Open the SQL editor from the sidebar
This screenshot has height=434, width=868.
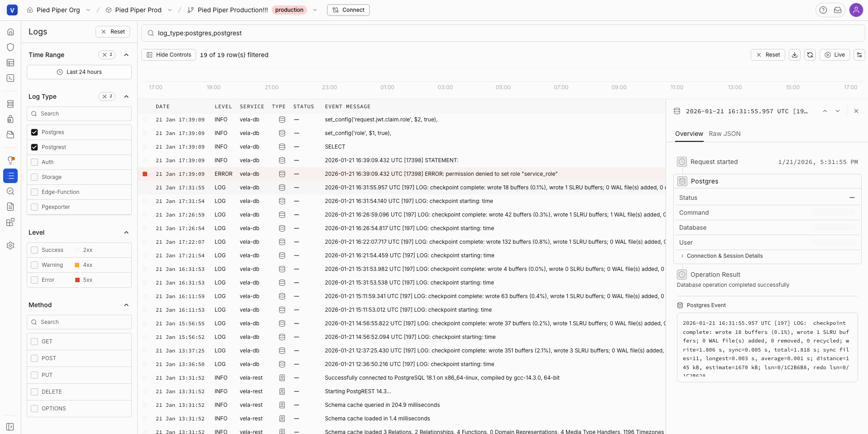coord(10,78)
